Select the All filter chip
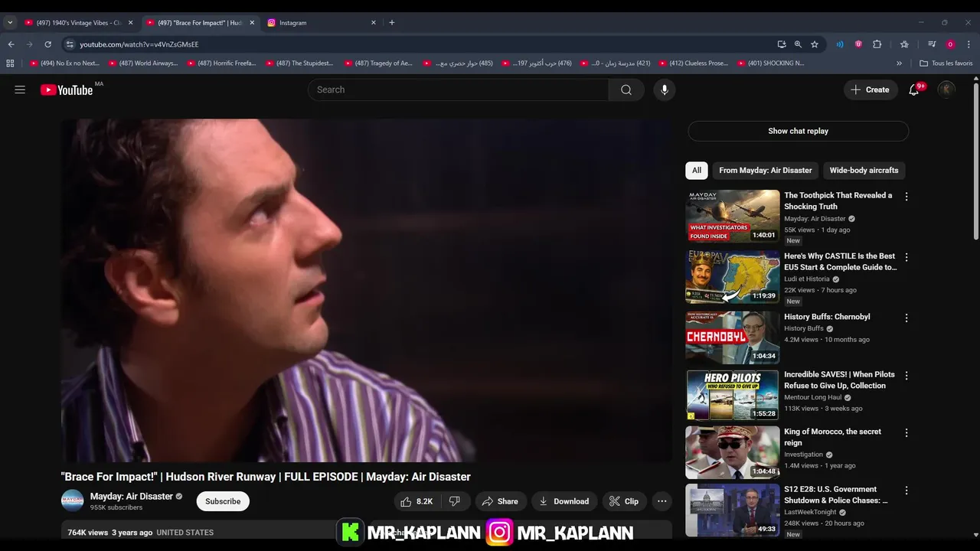 tap(697, 170)
